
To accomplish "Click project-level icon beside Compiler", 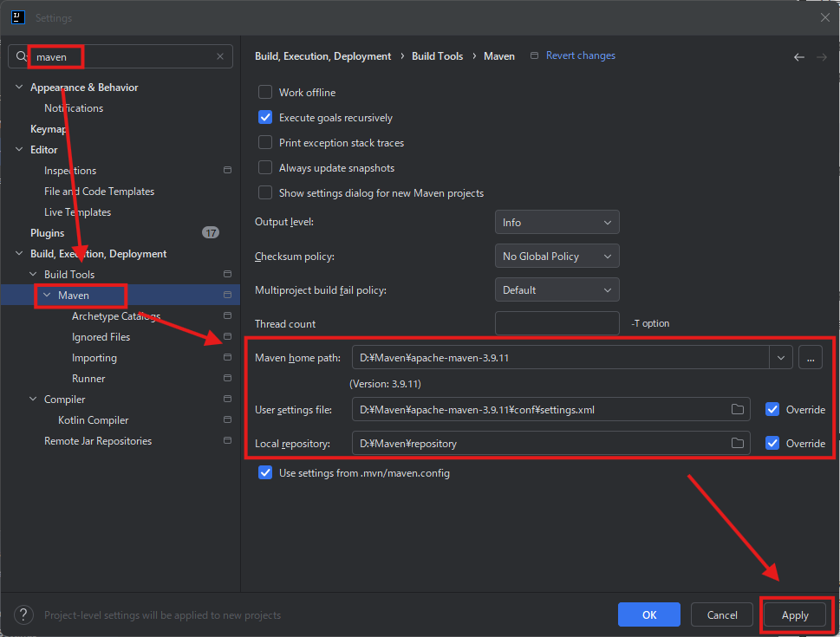I will [x=227, y=399].
